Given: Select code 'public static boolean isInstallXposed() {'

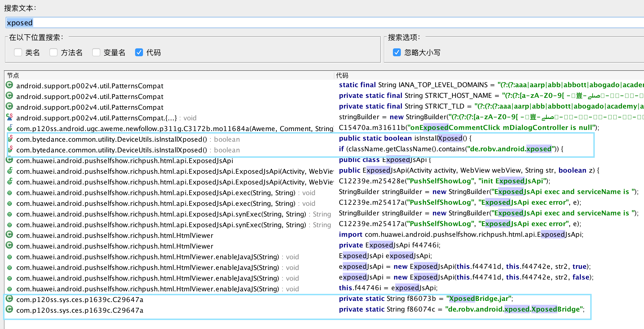Looking at the screenshot, I should [405, 139].
